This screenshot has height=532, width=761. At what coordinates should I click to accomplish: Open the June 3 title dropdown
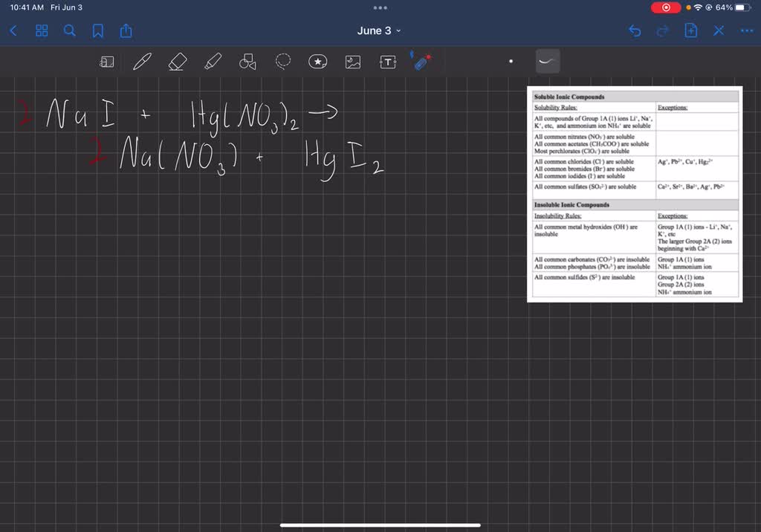coord(380,30)
